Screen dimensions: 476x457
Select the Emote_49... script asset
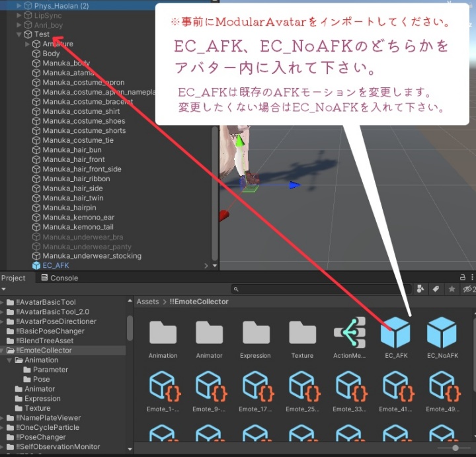pos(444,386)
